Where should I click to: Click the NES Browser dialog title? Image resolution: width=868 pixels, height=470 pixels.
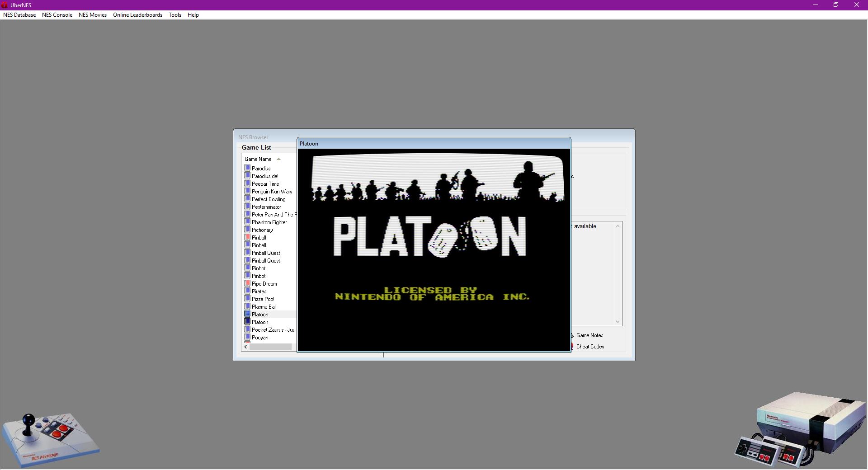pyautogui.click(x=253, y=137)
